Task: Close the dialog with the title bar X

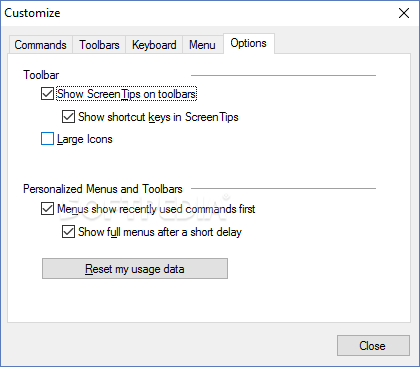Action: pos(404,13)
